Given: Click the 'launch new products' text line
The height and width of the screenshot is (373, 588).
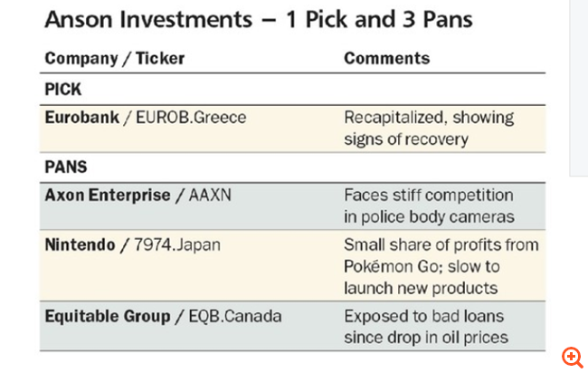Looking at the screenshot, I should click(421, 288).
